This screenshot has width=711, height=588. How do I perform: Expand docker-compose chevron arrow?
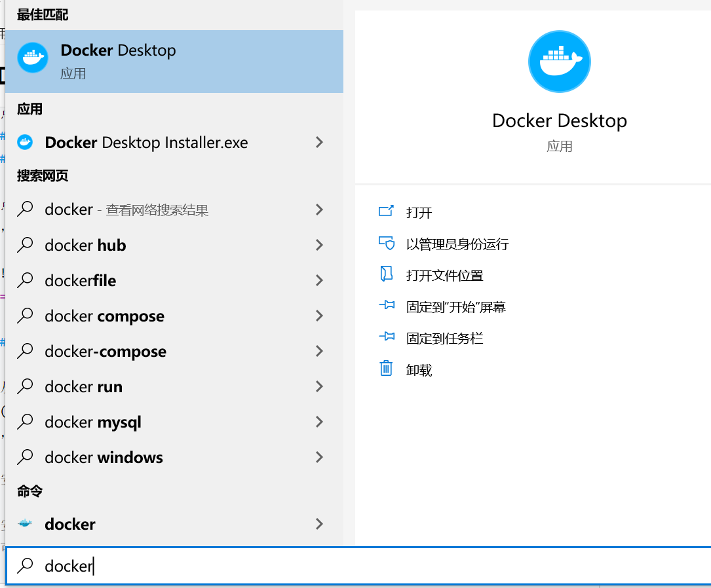(x=319, y=351)
